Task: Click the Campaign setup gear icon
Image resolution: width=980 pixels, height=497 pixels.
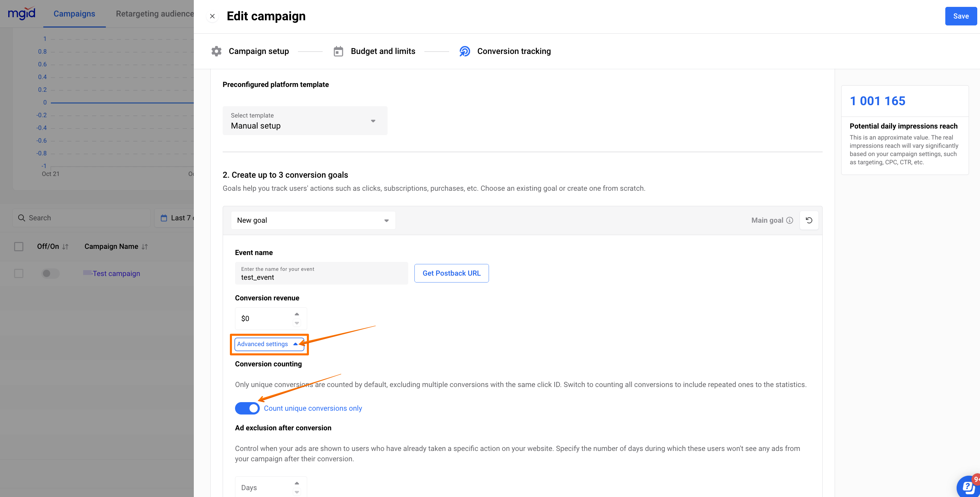Action: [x=216, y=51]
